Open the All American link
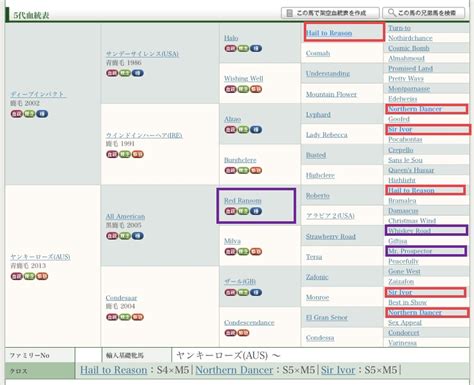474x385 pixels. (x=125, y=217)
